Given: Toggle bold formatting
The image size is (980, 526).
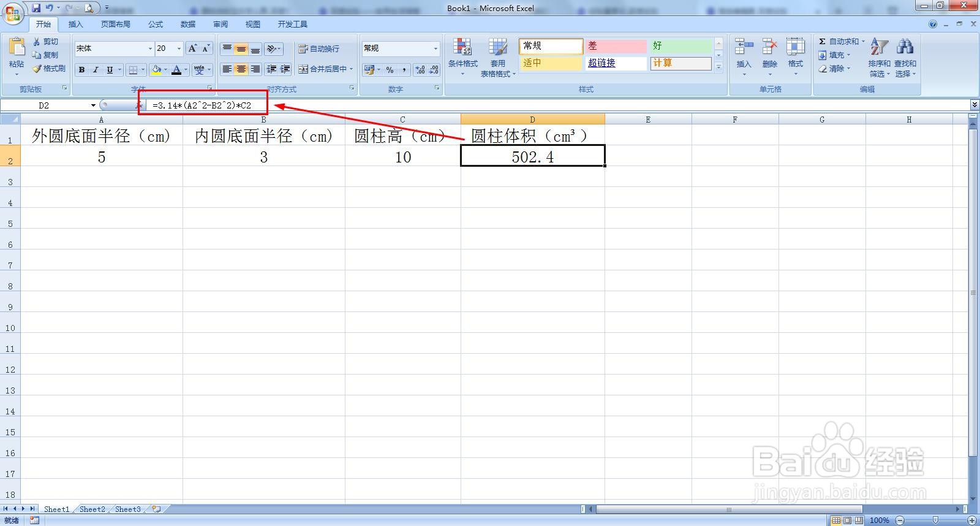Looking at the screenshot, I should [81, 70].
